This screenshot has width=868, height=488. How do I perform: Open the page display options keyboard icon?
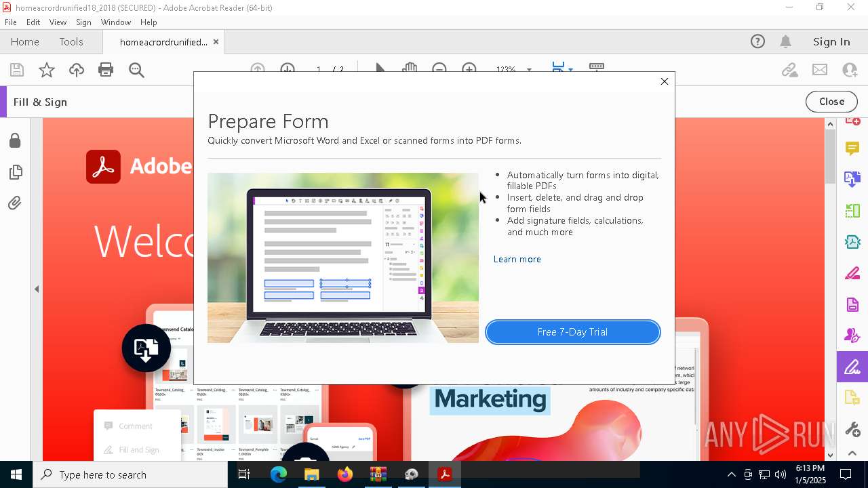point(597,68)
